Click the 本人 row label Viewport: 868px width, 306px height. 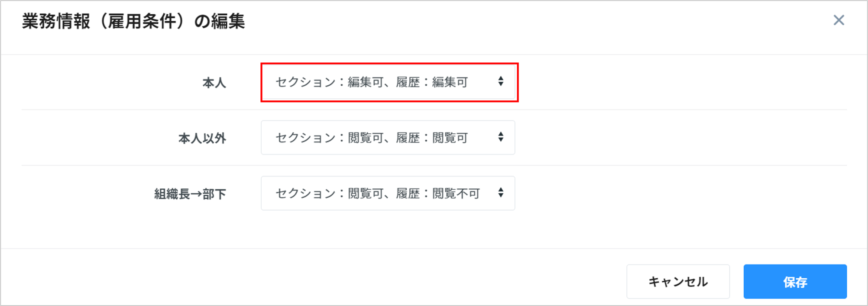(x=214, y=83)
